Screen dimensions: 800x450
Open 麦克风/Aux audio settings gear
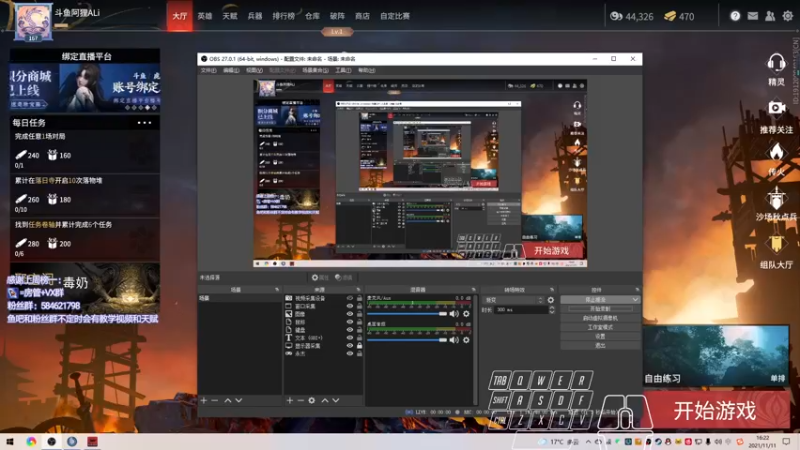466,314
